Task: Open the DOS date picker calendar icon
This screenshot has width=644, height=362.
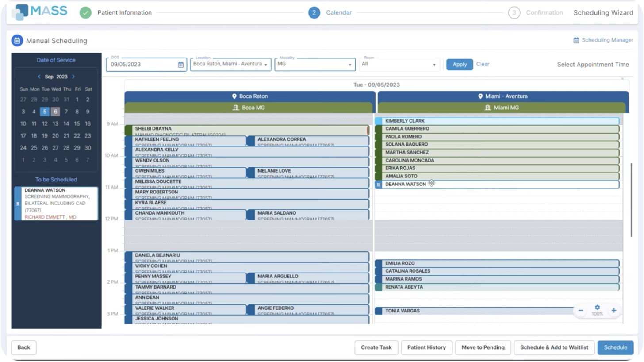Action: pyautogui.click(x=180, y=64)
